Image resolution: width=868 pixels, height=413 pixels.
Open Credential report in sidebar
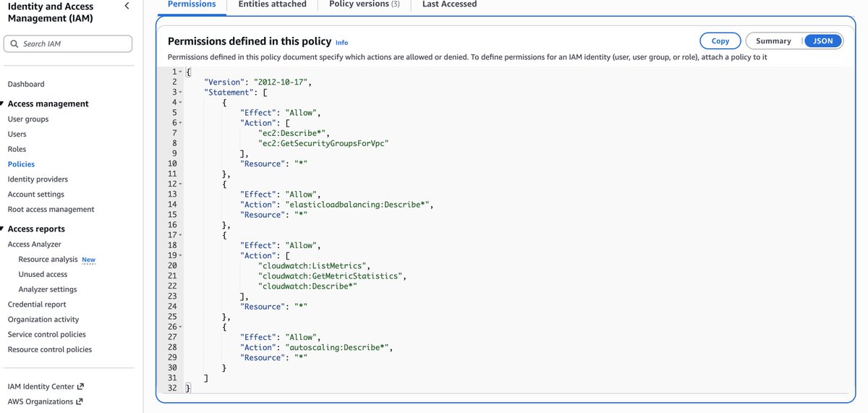37,305
